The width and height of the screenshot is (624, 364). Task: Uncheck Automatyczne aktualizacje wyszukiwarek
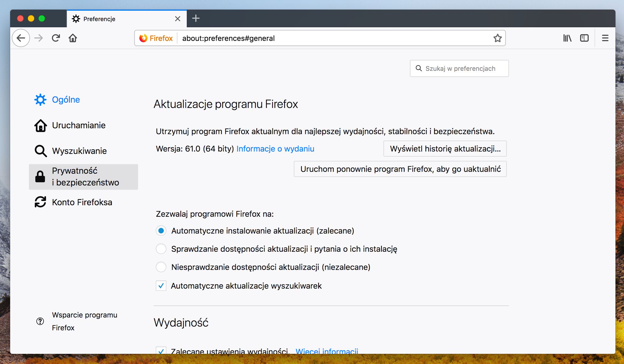pos(161,286)
